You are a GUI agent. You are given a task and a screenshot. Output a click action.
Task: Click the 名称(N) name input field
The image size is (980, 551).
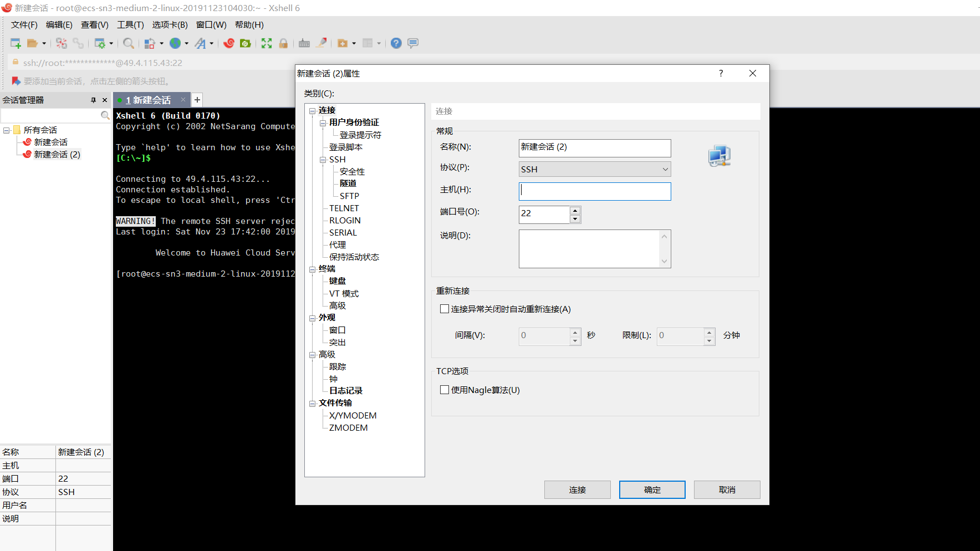point(595,148)
